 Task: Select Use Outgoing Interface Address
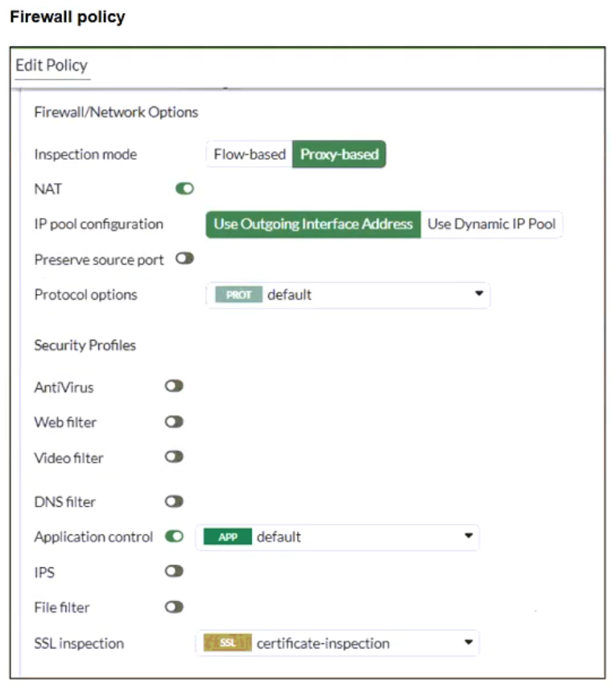pyautogui.click(x=313, y=224)
